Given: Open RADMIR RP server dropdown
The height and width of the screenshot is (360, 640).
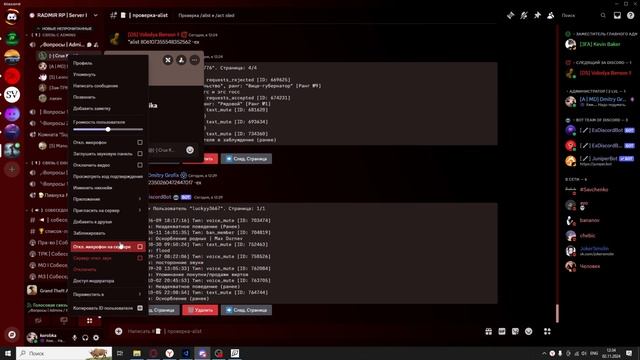Looking at the screenshot, I should (x=96, y=16).
